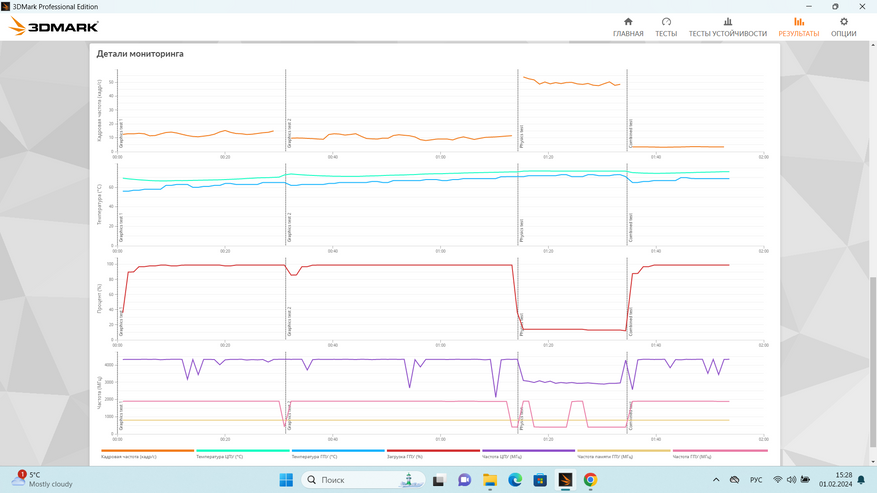Screen dimensions: 877x493
Task: Toggle Частота памяти ГПУ legend entry
Action: coord(605,456)
